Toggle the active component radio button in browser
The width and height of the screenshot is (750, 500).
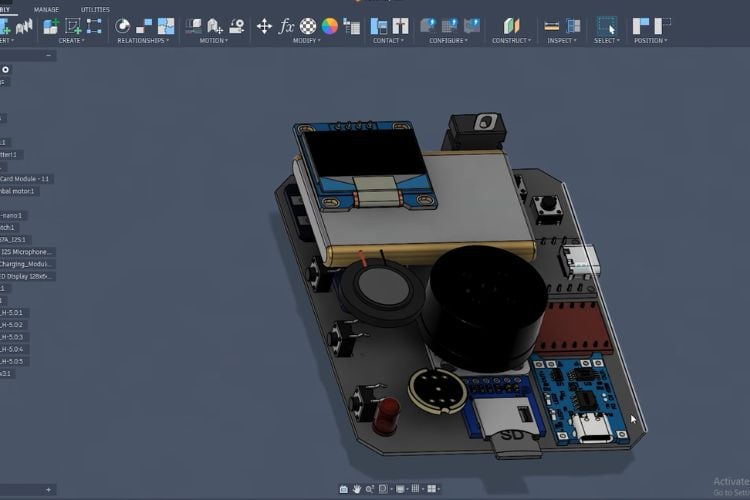point(5,70)
